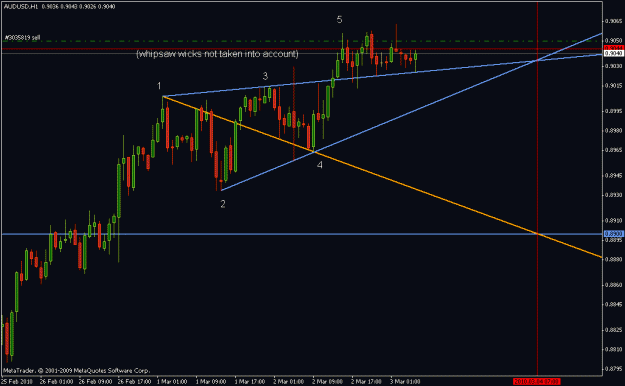Screen dimensions: 625x386
Task: Click the 0.8930 price axis label
Action: click(x=614, y=195)
